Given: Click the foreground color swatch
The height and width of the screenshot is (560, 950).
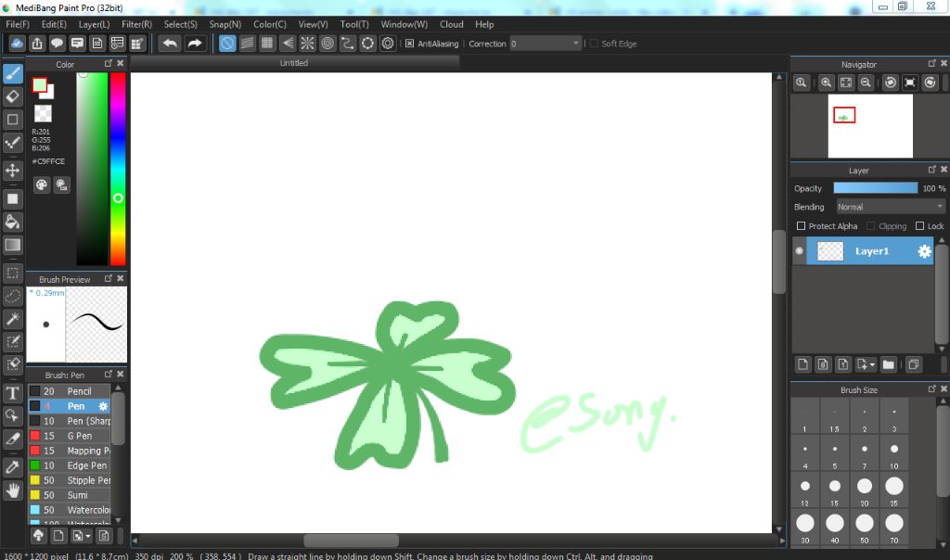Looking at the screenshot, I should coord(39,85).
